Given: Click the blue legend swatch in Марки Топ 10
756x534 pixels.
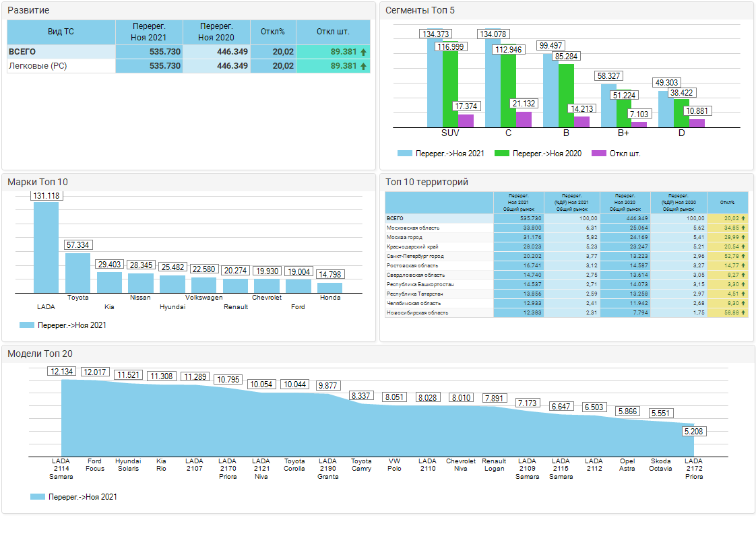Looking at the screenshot, I should (27, 325).
